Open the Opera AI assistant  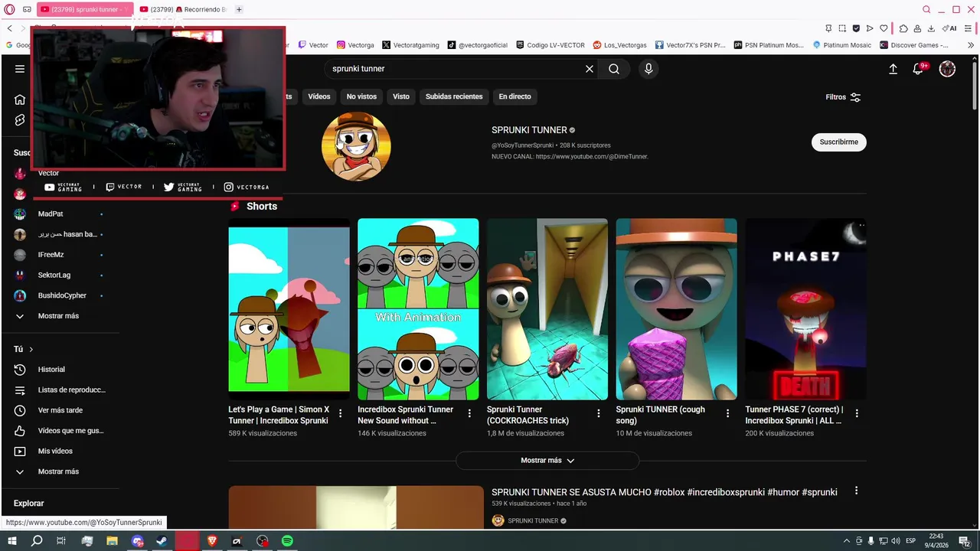949,28
